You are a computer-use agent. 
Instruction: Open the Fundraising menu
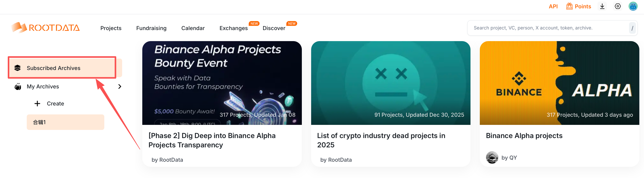[151, 28]
